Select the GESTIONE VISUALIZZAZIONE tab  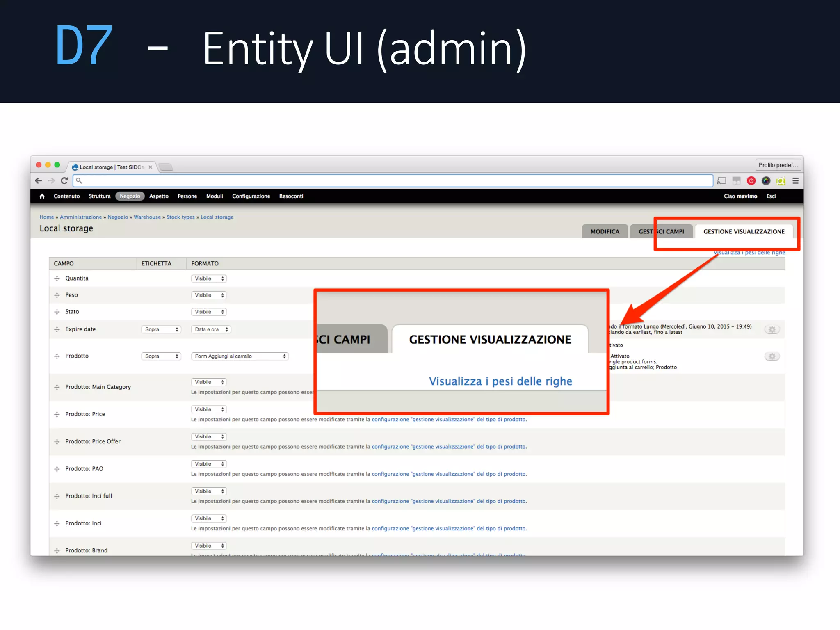[x=744, y=231]
